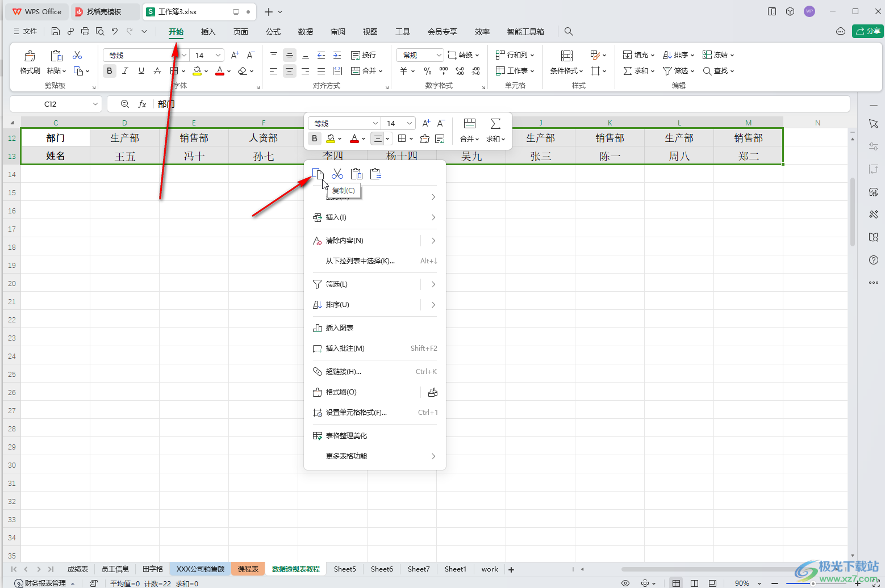Click the decrease decimal places icon

pos(476,71)
